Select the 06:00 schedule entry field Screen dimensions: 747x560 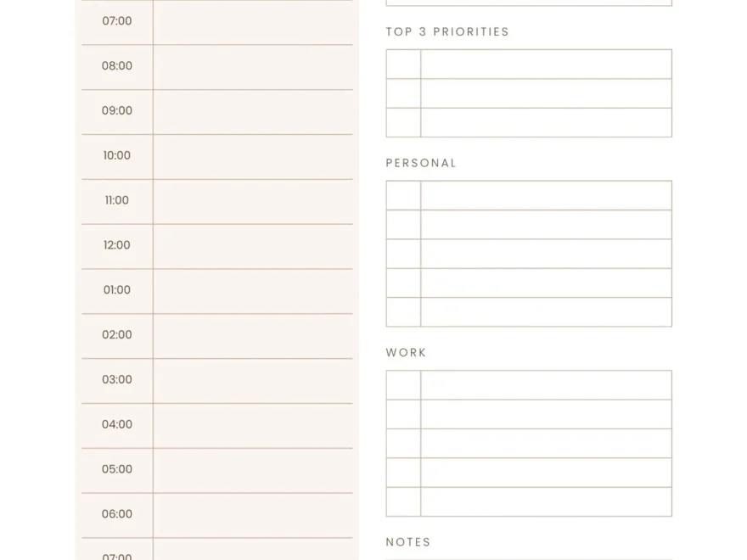click(253, 515)
